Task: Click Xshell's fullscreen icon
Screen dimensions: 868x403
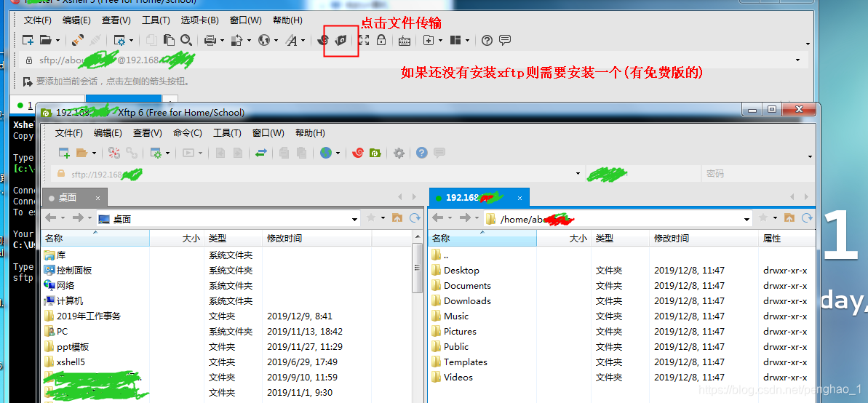Action: pos(364,40)
